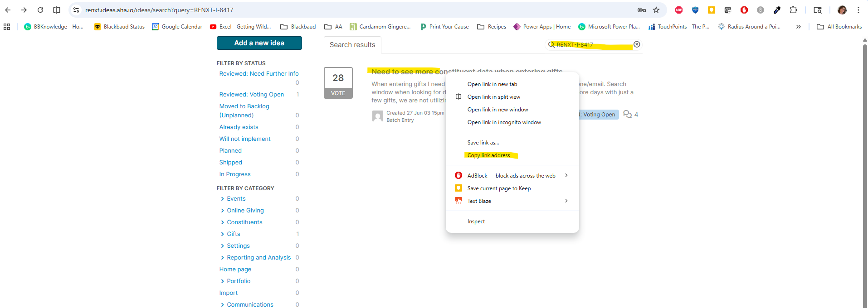Click the browser forward arrow

(24, 10)
